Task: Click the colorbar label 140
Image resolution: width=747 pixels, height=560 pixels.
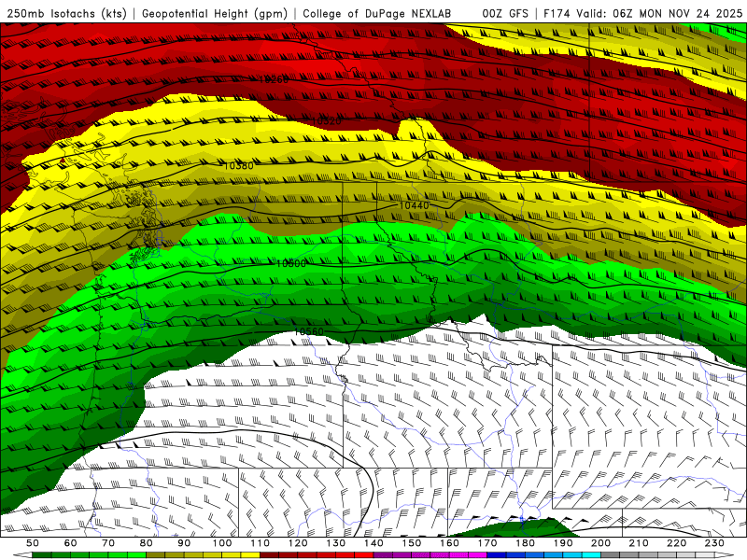Action: [373, 543]
